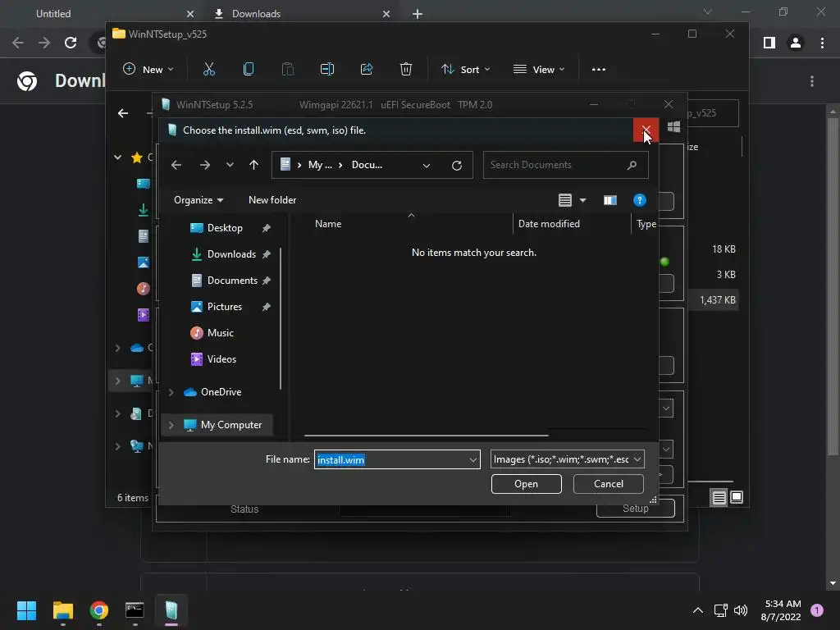Click the Delete trash icon in Explorer toolbar
The width and height of the screenshot is (840, 630).
(x=406, y=69)
